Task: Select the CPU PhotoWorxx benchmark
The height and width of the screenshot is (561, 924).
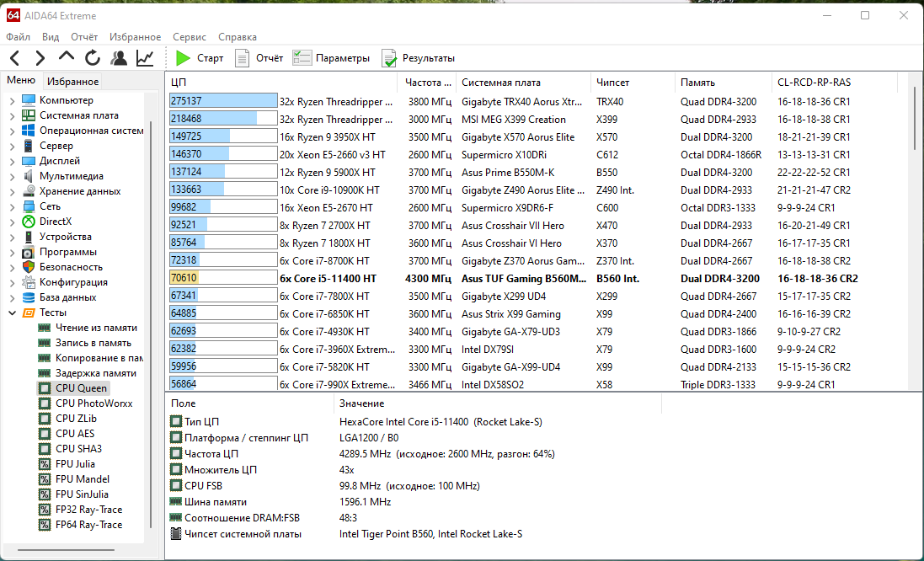Action: pyautogui.click(x=85, y=403)
